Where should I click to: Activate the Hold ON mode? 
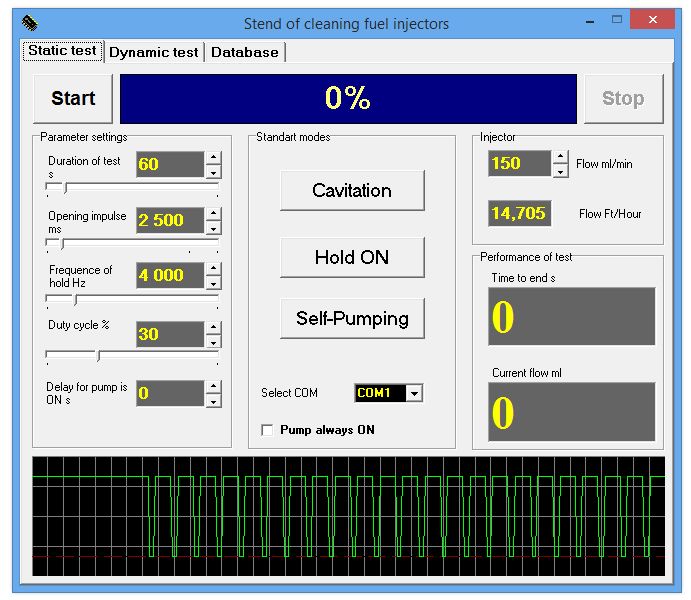point(352,257)
